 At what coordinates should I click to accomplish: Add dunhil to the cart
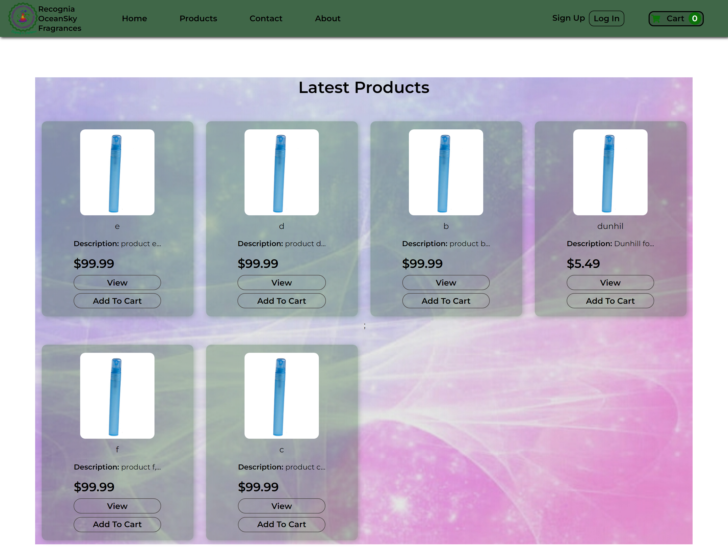(x=610, y=301)
